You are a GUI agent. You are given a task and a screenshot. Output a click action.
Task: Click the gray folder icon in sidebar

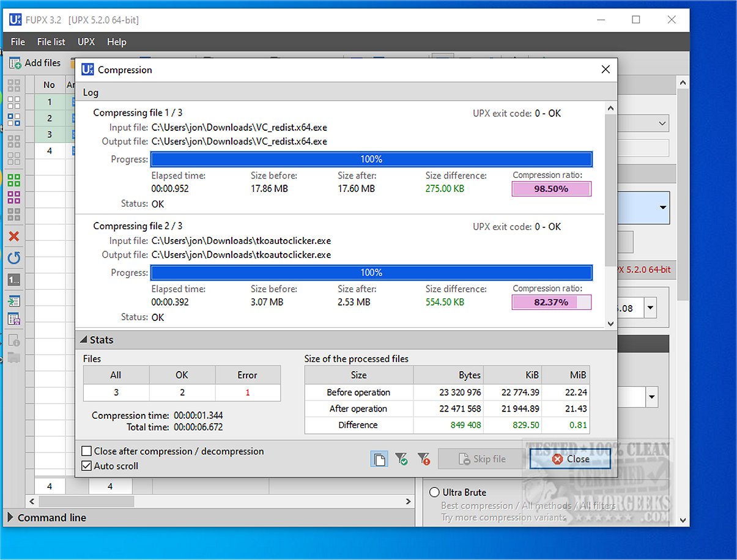(13, 358)
